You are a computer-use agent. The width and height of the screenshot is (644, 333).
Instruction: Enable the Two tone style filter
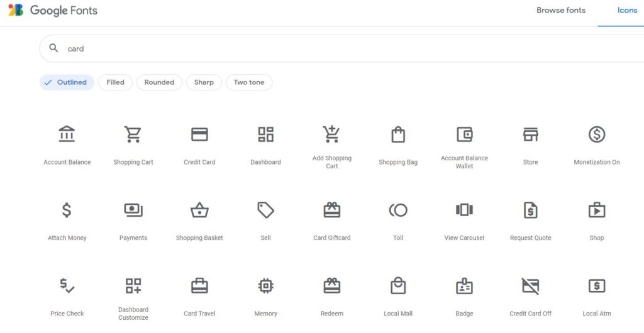click(249, 82)
